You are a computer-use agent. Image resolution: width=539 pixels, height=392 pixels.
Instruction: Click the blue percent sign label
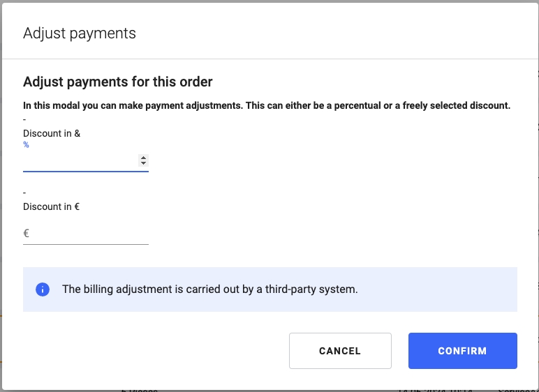[x=27, y=145]
